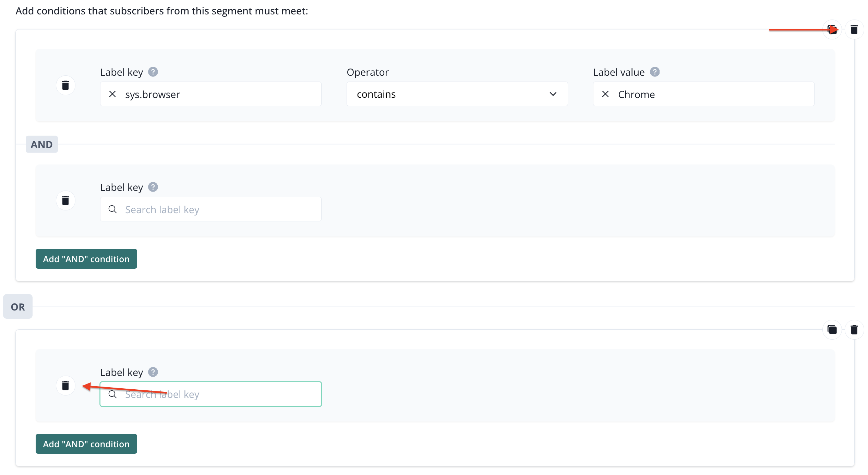Delete the second OR condition group
This screenshot has width=868, height=475.
[x=854, y=330]
